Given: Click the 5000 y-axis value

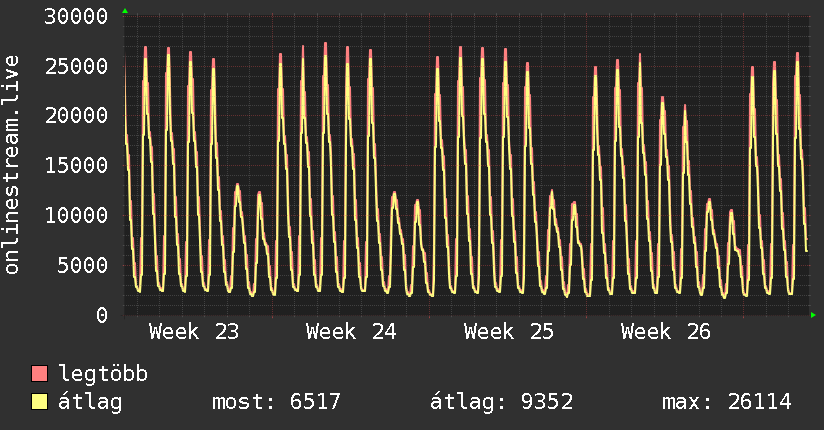Looking at the screenshot, I should [x=83, y=265].
